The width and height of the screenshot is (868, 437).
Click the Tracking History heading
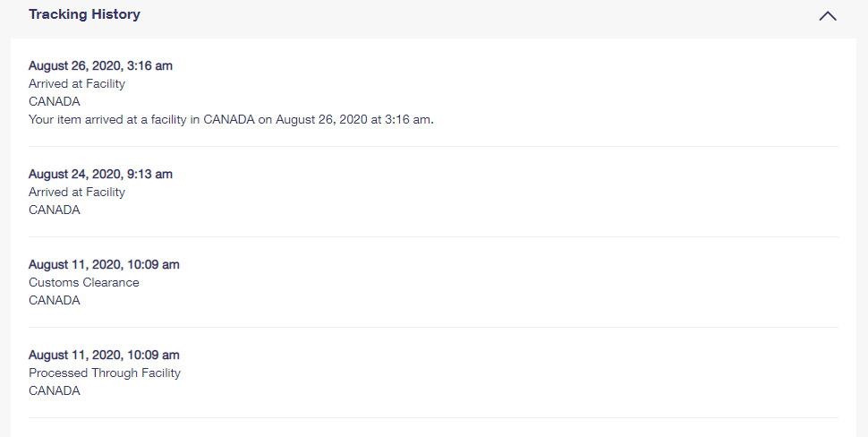[84, 14]
